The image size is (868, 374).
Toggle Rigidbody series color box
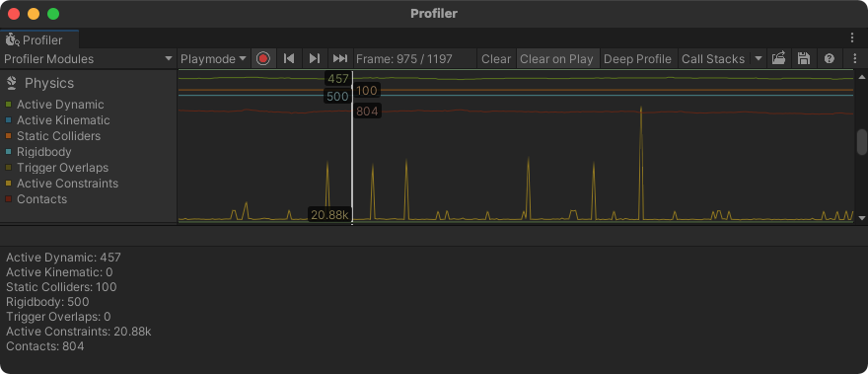pos(8,152)
